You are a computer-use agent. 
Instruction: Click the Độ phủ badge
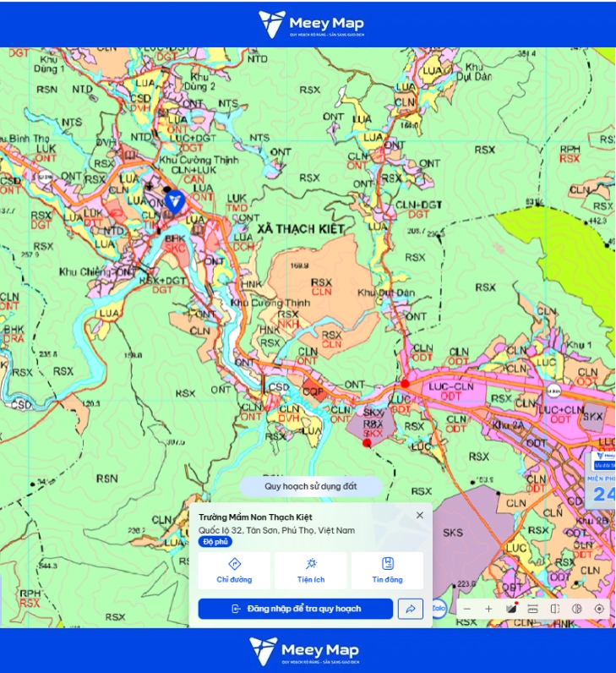coord(215,542)
